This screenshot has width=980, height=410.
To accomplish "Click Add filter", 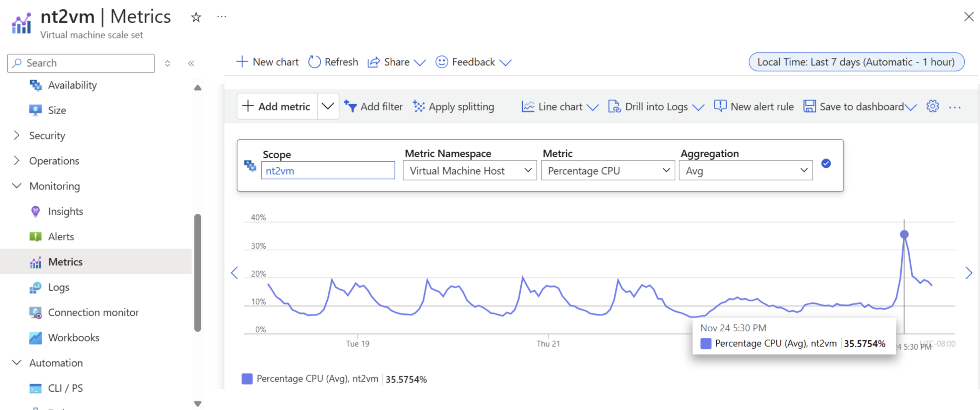I will pos(373,107).
